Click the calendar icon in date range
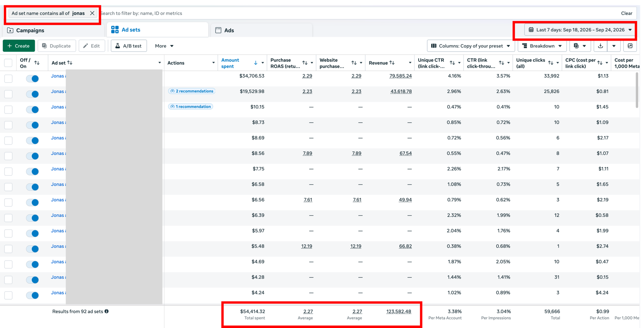644x328 pixels. pyautogui.click(x=531, y=30)
